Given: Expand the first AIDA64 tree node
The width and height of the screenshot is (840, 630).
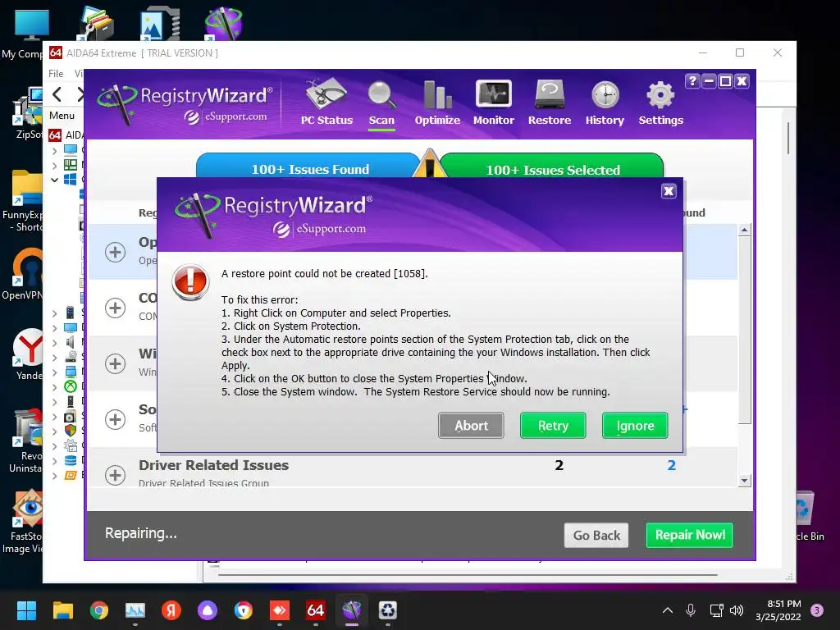Looking at the screenshot, I should click(x=55, y=151).
